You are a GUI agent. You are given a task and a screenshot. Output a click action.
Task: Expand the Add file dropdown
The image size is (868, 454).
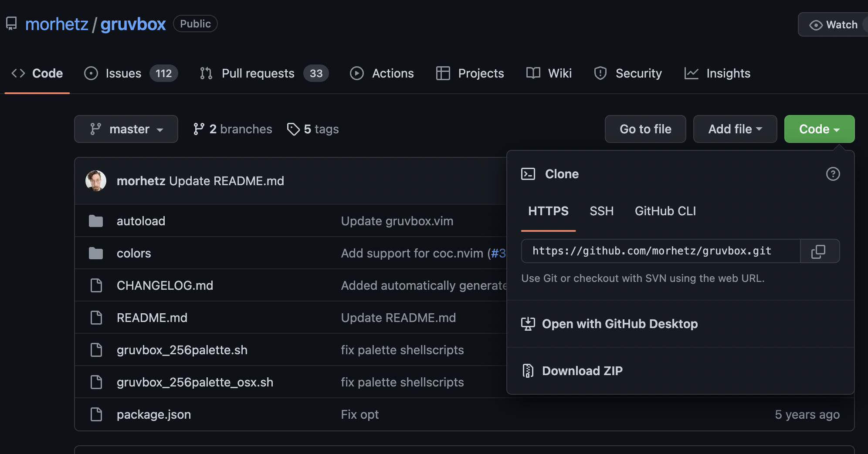[x=735, y=129]
